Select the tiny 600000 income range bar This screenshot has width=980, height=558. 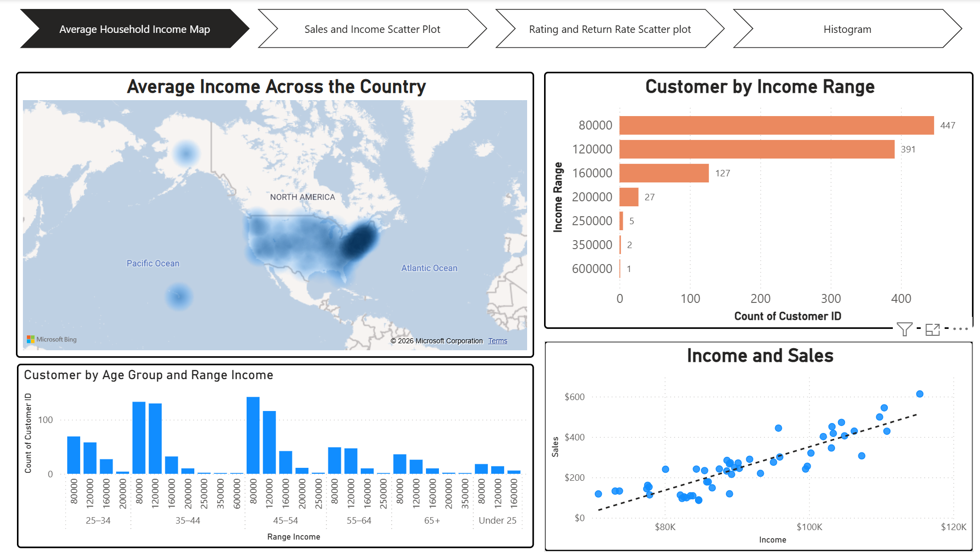click(620, 269)
